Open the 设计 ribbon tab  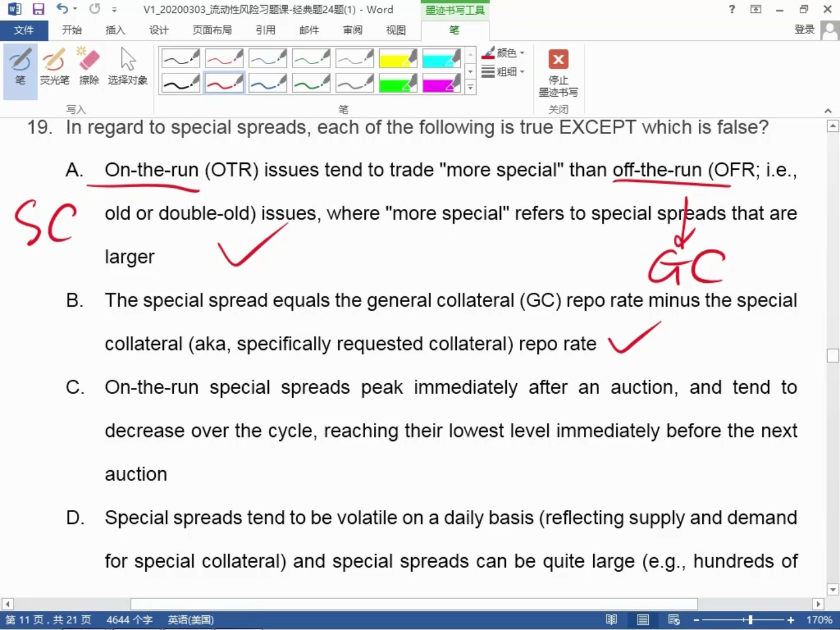click(x=159, y=30)
